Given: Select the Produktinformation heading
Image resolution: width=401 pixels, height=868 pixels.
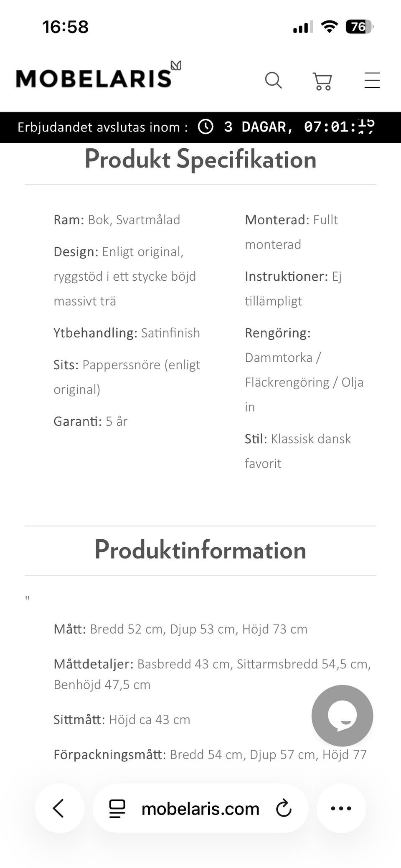Looking at the screenshot, I should [x=200, y=550].
